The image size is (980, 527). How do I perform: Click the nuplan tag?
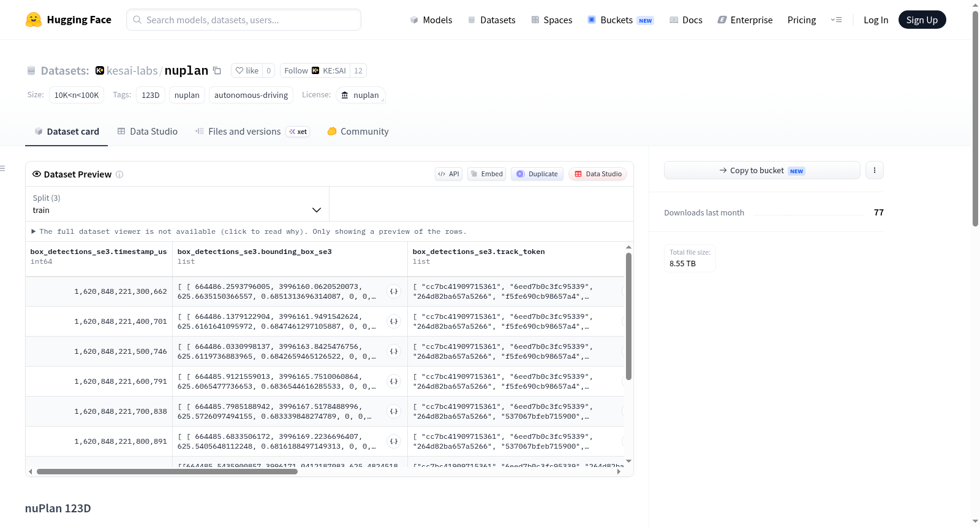[187, 95]
